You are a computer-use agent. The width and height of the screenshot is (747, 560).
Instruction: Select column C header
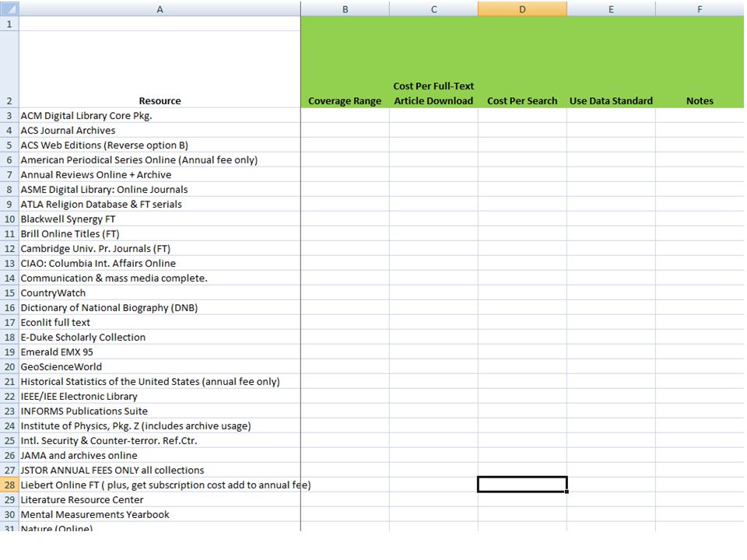[433, 9]
